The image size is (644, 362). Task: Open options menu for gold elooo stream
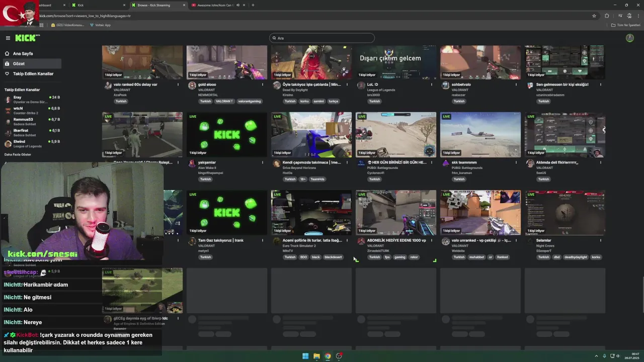coord(263,84)
